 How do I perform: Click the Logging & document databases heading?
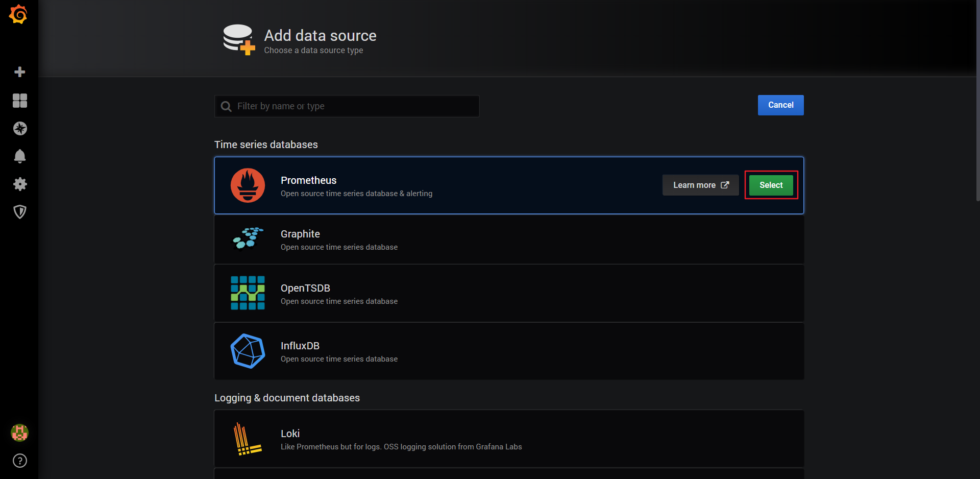click(x=287, y=398)
